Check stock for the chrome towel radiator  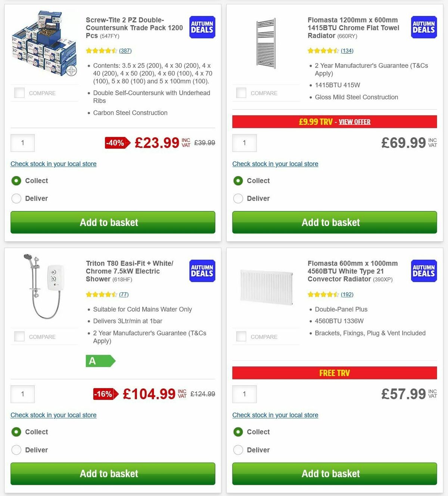(275, 164)
